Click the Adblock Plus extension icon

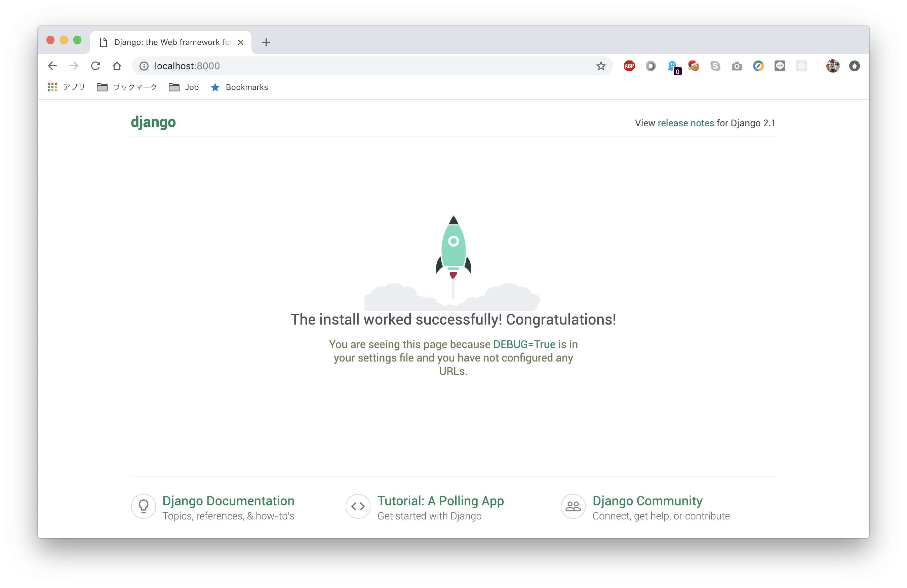pyautogui.click(x=629, y=66)
